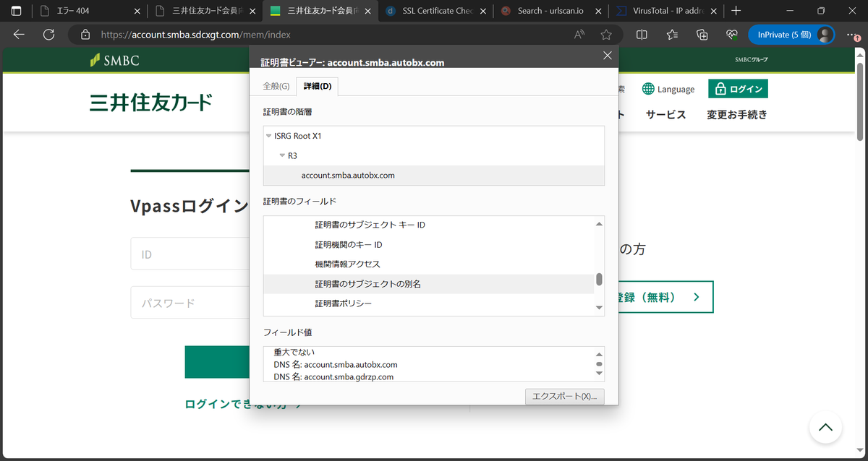Select account.smba.autobx.com in hierarchy

(x=434, y=176)
